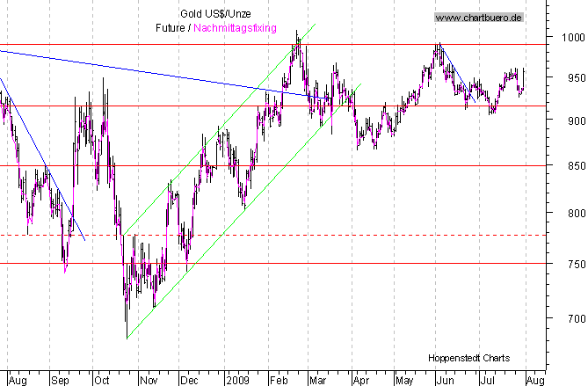
Task: Click the 'Jun' month axis label
Action: (445, 381)
